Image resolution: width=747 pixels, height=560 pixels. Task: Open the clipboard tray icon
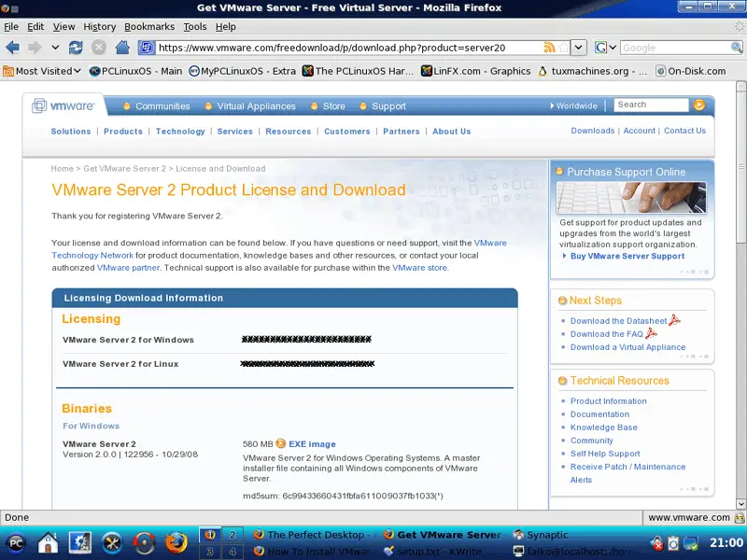[x=673, y=543]
